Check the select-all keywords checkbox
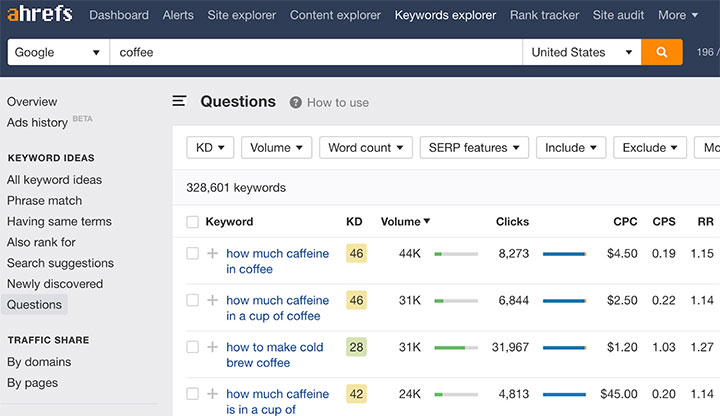 click(193, 222)
